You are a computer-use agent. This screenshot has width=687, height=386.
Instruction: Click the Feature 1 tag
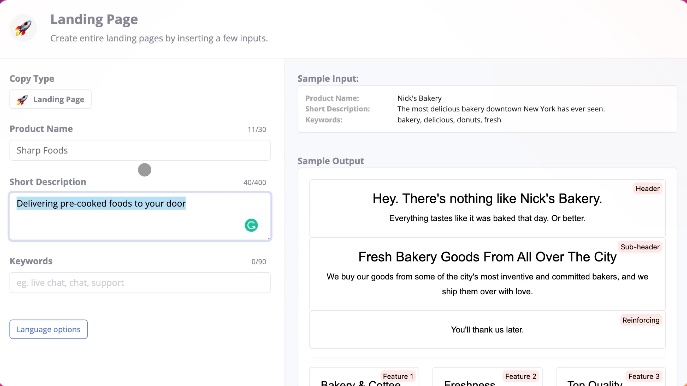coord(397,376)
